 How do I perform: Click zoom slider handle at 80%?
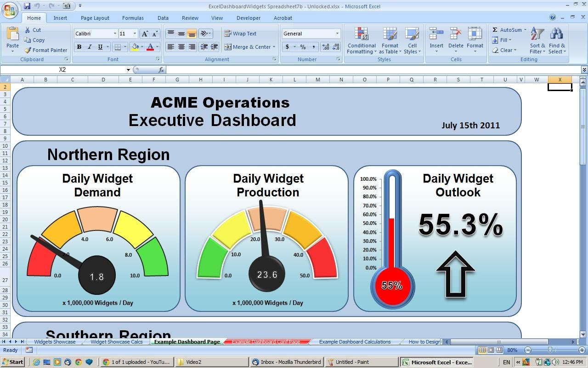point(550,350)
